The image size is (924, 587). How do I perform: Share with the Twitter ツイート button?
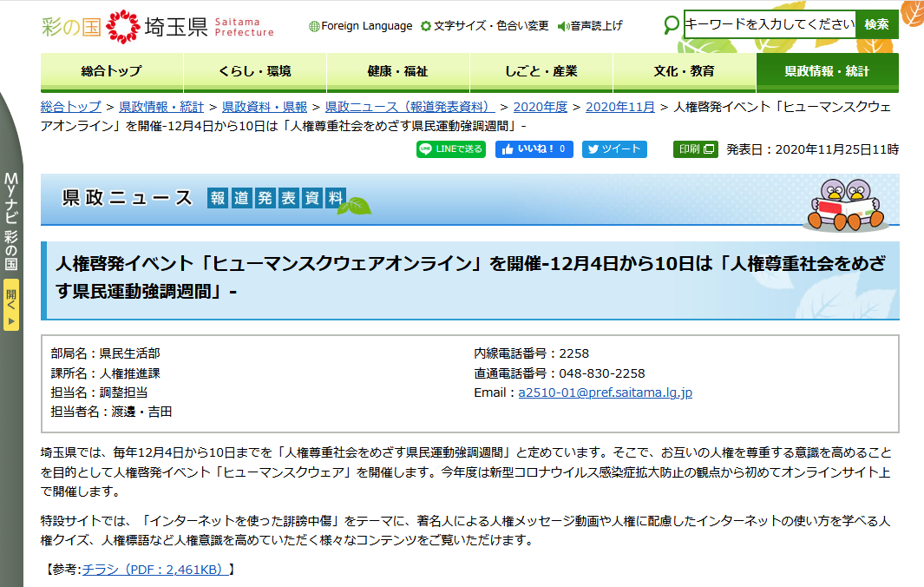(x=614, y=149)
